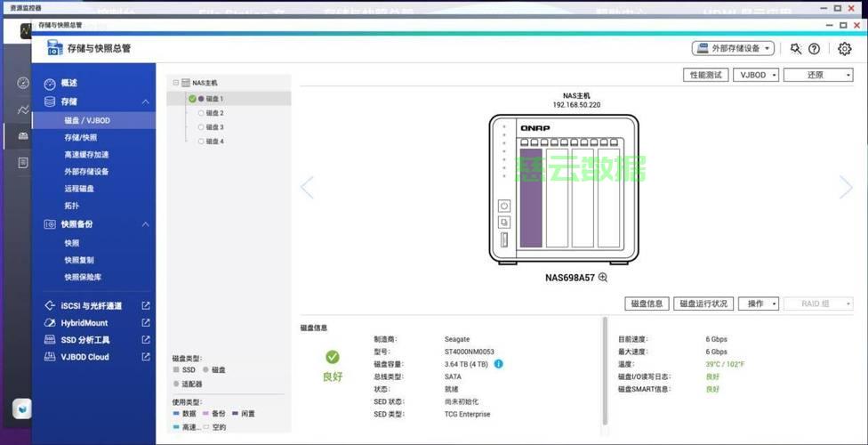Collapse the Storage section chevron
This screenshot has width=868, height=445.
pyautogui.click(x=146, y=102)
